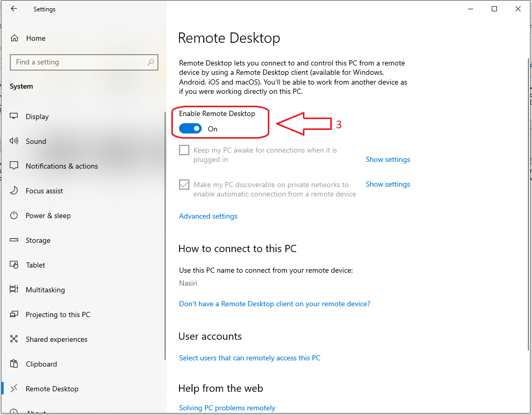Click the Power & sleep icon
The image size is (532, 415).
click(x=14, y=215)
